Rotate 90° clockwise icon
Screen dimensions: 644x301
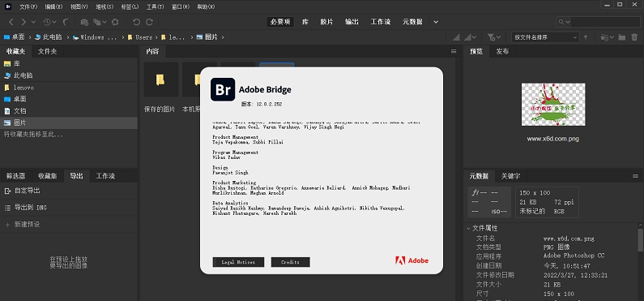(x=150, y=22)
